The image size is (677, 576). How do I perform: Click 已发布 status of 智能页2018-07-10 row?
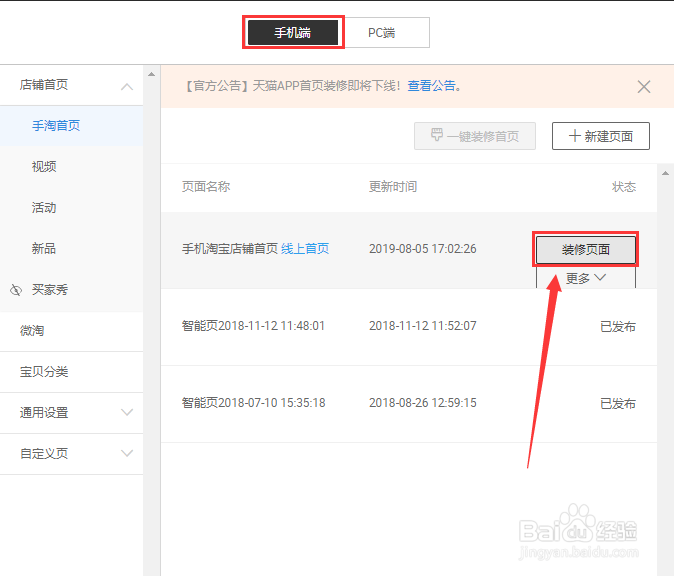[x=618, y=404]
